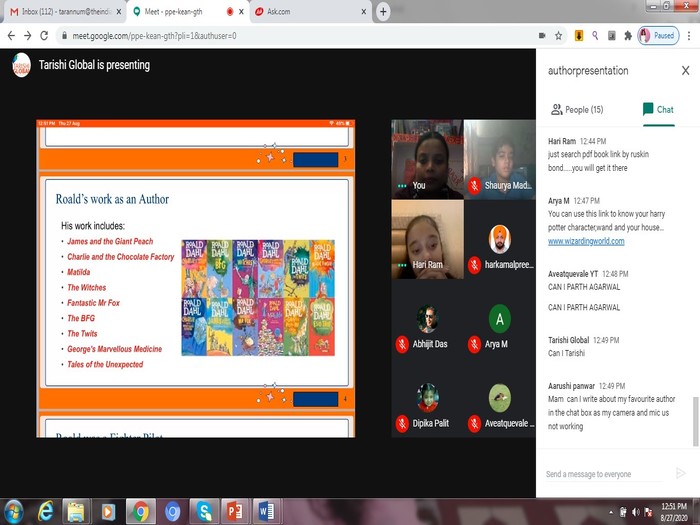Switch to the Ask.com tab
700x525 pixels.
coord(306,12)
